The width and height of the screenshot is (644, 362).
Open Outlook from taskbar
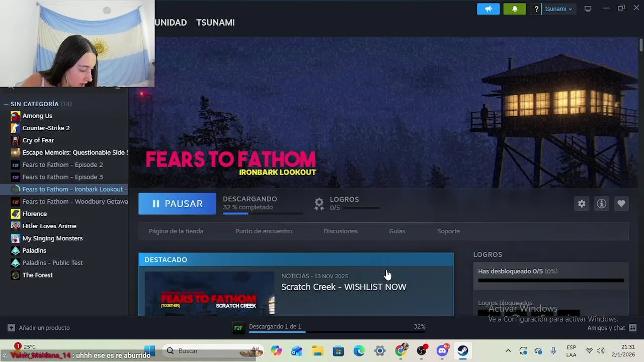(297, 350)
